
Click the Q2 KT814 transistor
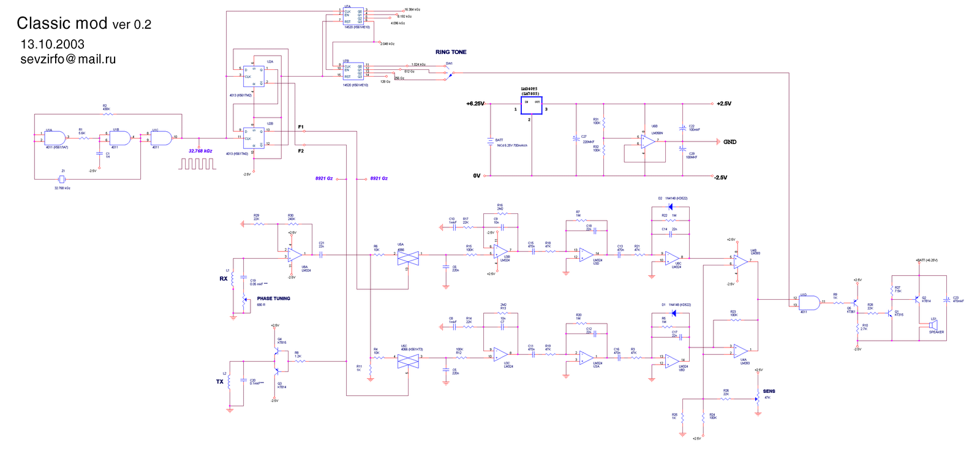[918, 298]
